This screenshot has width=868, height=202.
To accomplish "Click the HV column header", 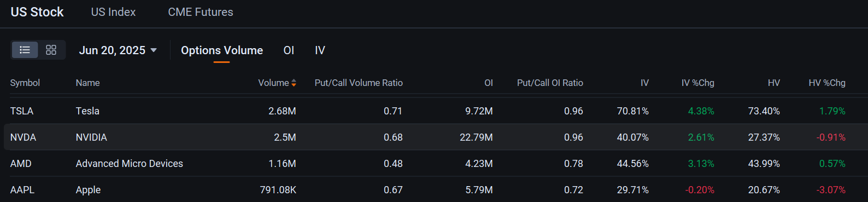I will tap(774, 83).
